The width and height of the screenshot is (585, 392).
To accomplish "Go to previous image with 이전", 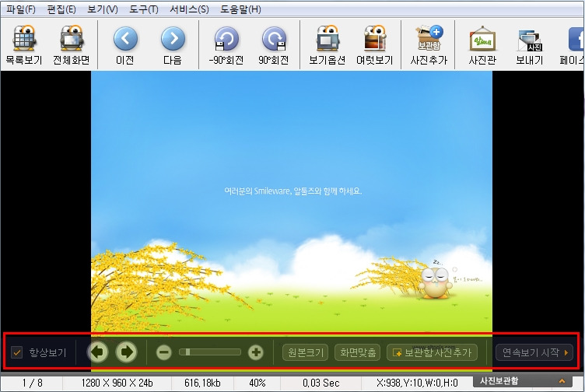I will tap(125, 45).
